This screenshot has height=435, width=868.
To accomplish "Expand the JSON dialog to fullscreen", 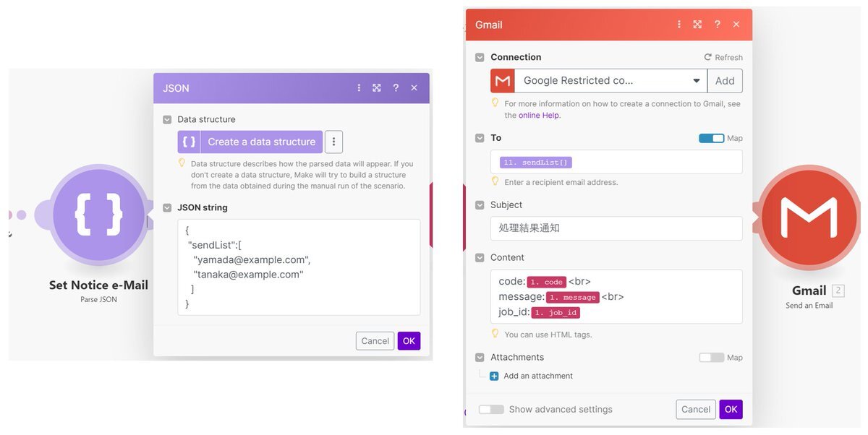I will [377, 88].
